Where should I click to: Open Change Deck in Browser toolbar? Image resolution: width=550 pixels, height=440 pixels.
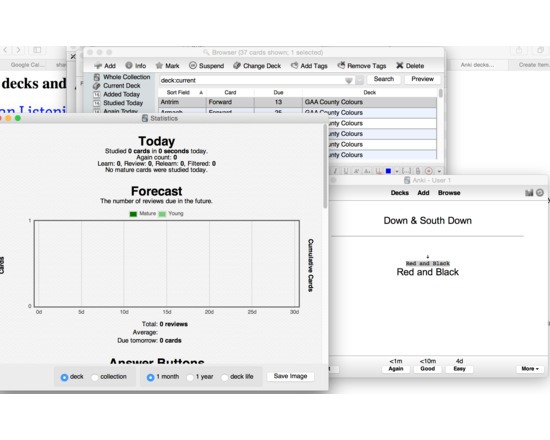click(257, 66)
